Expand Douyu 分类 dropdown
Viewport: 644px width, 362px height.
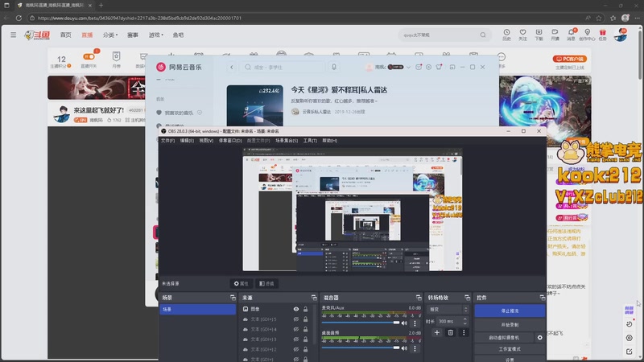110,35
